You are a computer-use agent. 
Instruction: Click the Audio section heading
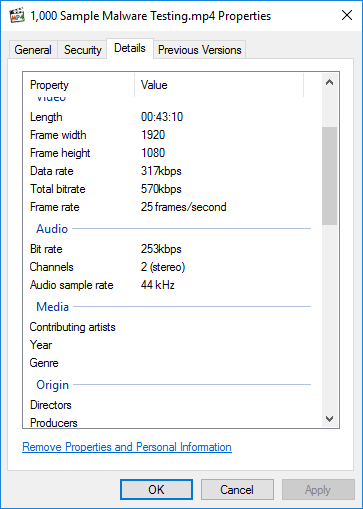(x=52, y=229)
